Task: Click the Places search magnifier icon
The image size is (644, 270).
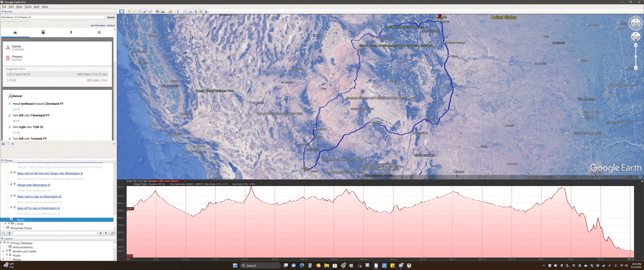Action: point(3,233)
